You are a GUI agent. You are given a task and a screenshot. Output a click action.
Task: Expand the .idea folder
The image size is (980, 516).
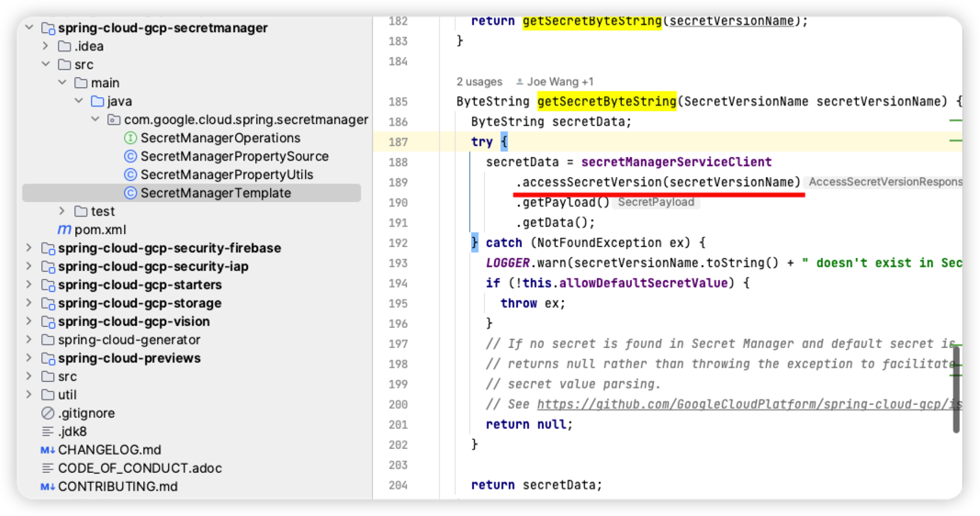point(46,46)
